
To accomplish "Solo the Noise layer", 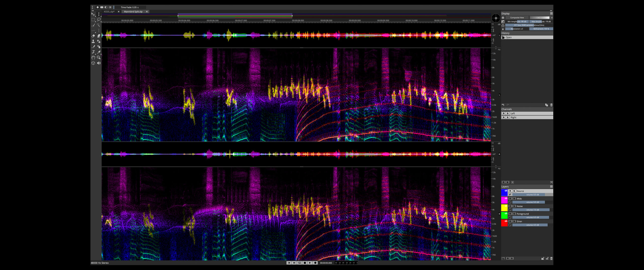I will click(x=514, y=206).
